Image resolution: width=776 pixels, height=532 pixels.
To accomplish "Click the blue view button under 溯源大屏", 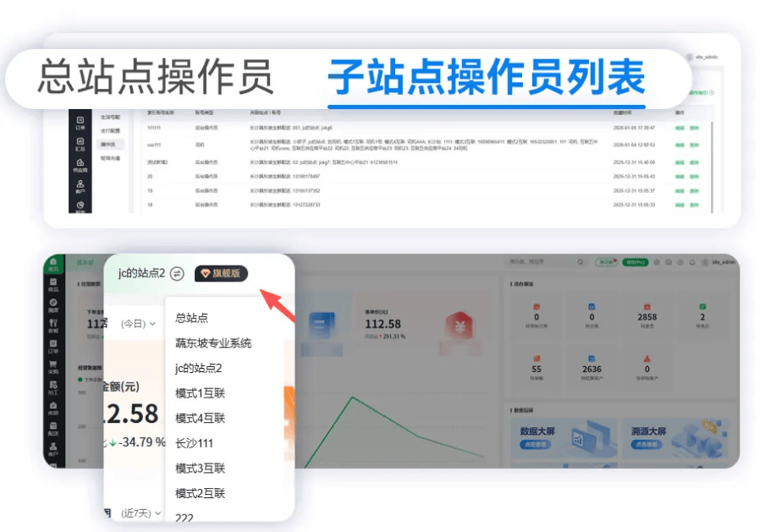I will [x=647, y=444].
